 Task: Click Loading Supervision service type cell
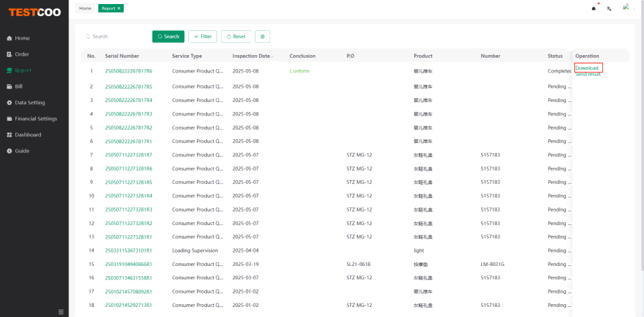195,250
